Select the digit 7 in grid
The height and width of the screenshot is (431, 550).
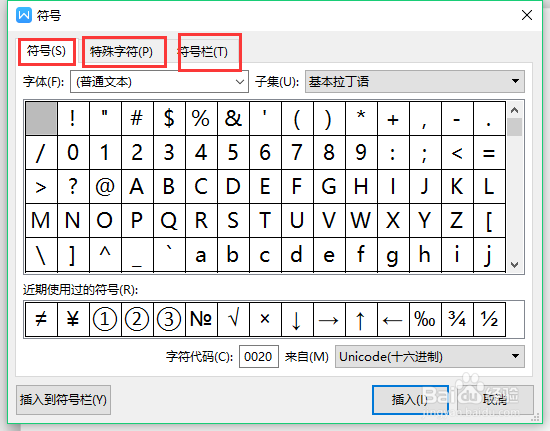click(297, 153)
